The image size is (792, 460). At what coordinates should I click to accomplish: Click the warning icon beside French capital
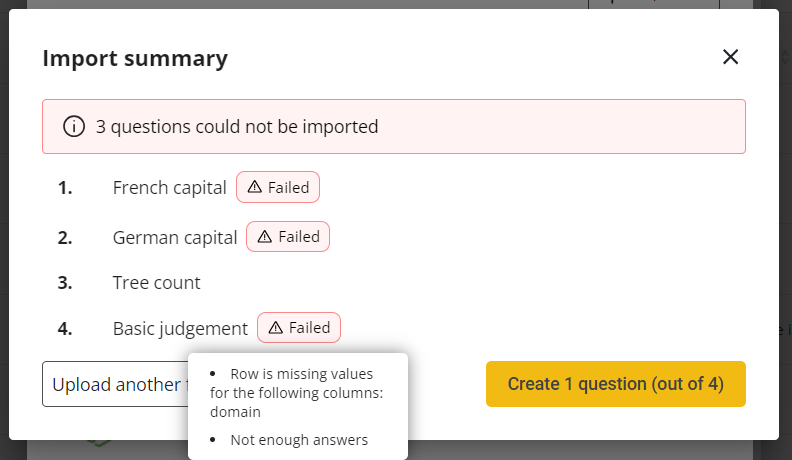click(255, 187)
